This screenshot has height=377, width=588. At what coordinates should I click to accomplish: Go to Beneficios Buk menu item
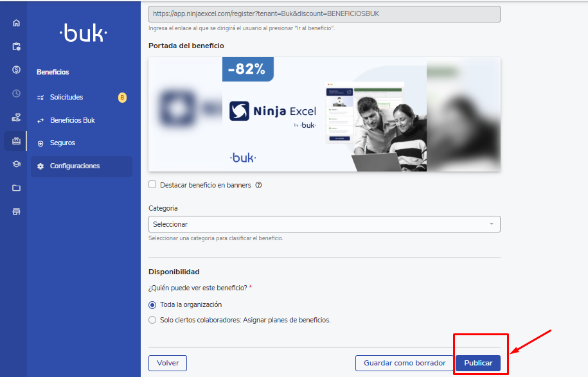[x=72, y=120]
